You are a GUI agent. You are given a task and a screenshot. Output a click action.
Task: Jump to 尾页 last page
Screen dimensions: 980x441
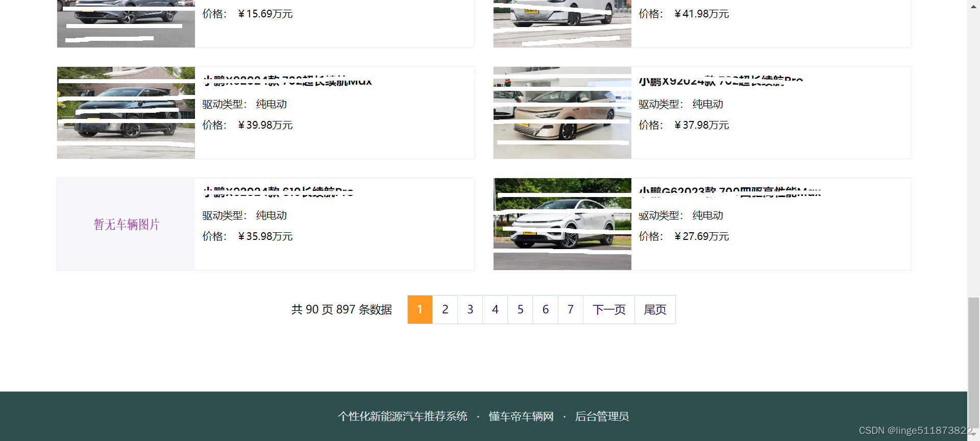coord(655,309)
